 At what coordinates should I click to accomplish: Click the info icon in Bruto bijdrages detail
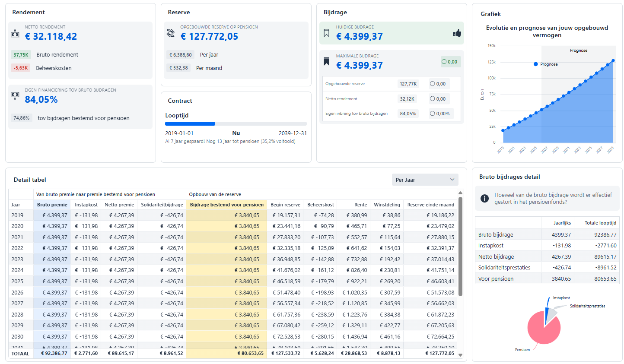point(485,198)
